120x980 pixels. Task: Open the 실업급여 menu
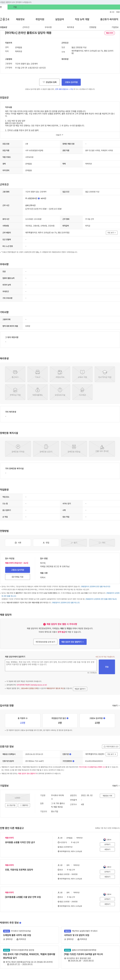pyautogui.click(x=59, y=19)
